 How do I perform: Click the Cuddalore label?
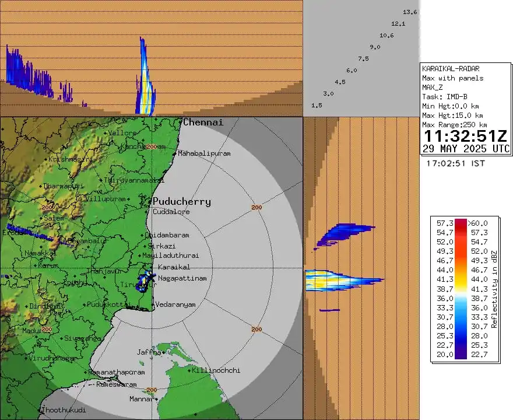tap(171, 212)
